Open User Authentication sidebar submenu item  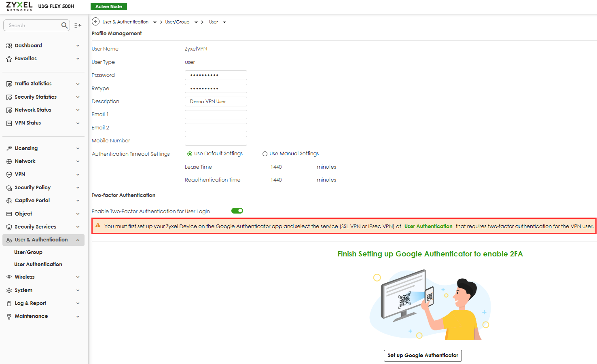coord(38,265)
